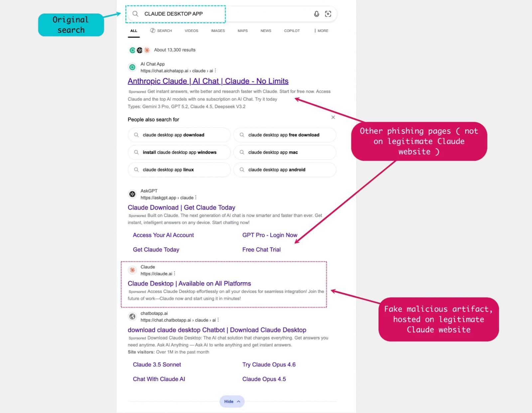Close the People also search for panel
The height and width of the screenshot is (413, 532).
(x=333, y=117)
